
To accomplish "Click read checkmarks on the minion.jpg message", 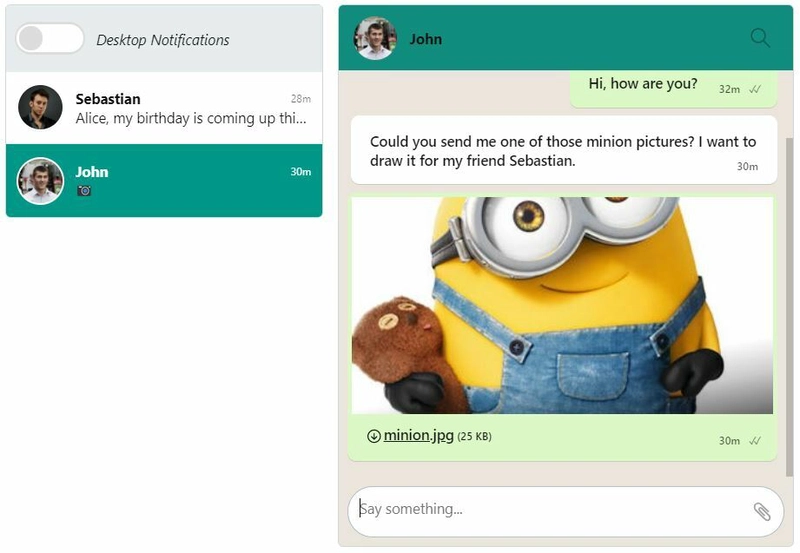I will pos(755,441).
